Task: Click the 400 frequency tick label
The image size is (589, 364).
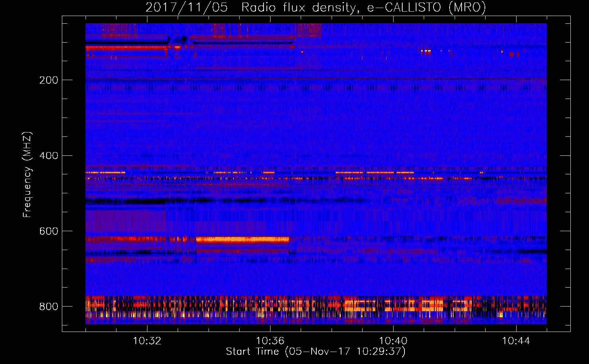Action: (49, 156)
